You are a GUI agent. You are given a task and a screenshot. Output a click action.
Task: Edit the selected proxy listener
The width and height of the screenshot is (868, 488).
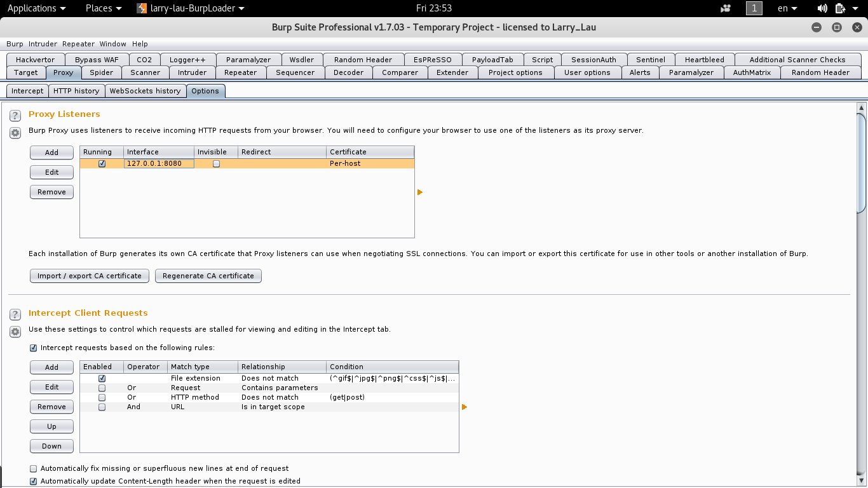[51, 172]
